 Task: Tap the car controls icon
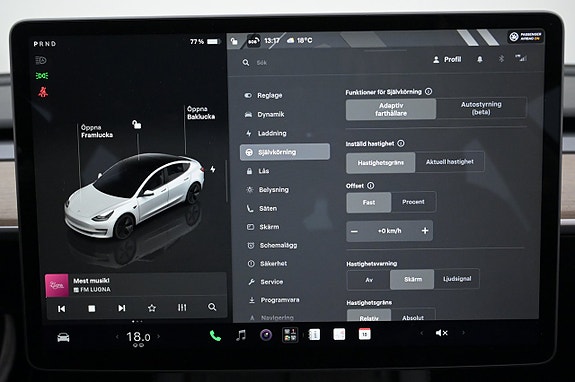click(63, 337)
